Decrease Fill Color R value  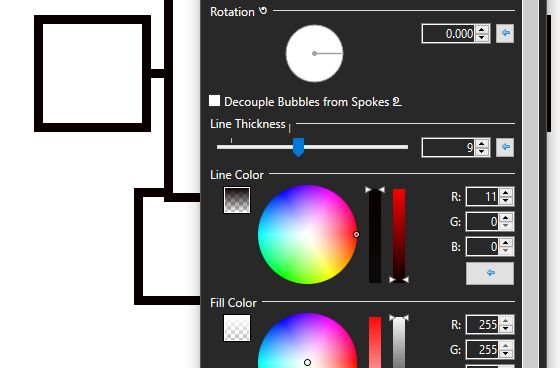pos(506,329)
